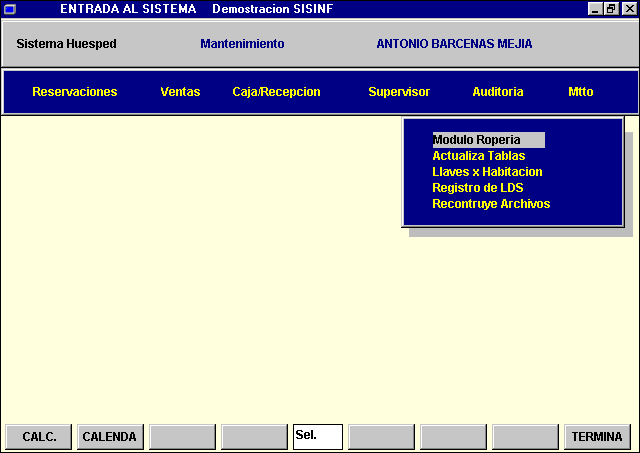Open the Ventas menu

(x=180, y=92)
